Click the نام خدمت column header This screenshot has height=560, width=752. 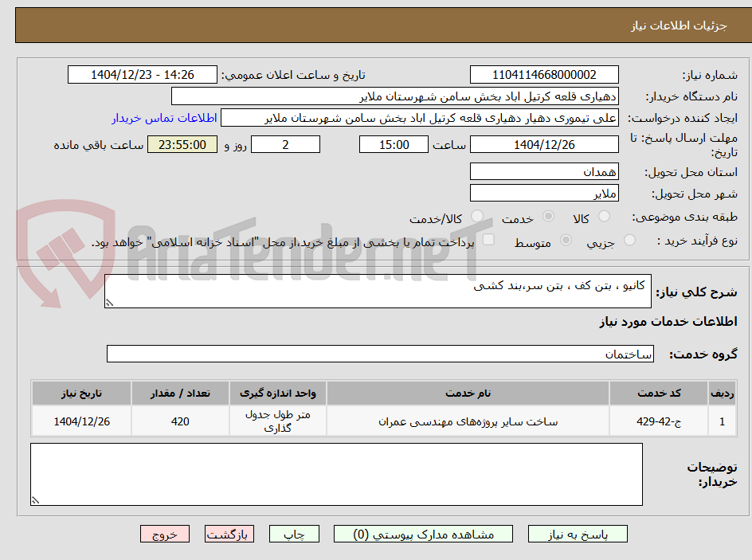(468, 394)
